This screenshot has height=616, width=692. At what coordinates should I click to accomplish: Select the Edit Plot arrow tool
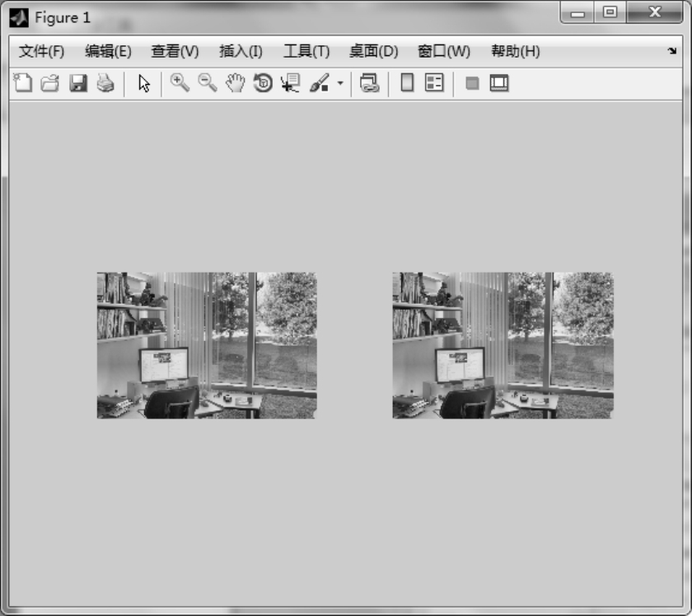click(144, 83)
